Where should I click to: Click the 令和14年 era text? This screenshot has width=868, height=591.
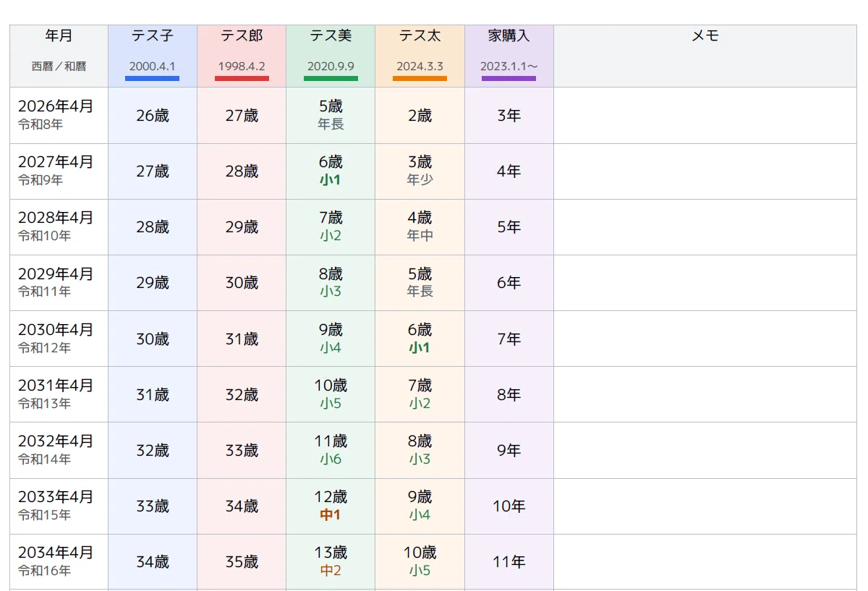(x=44, y=459)
